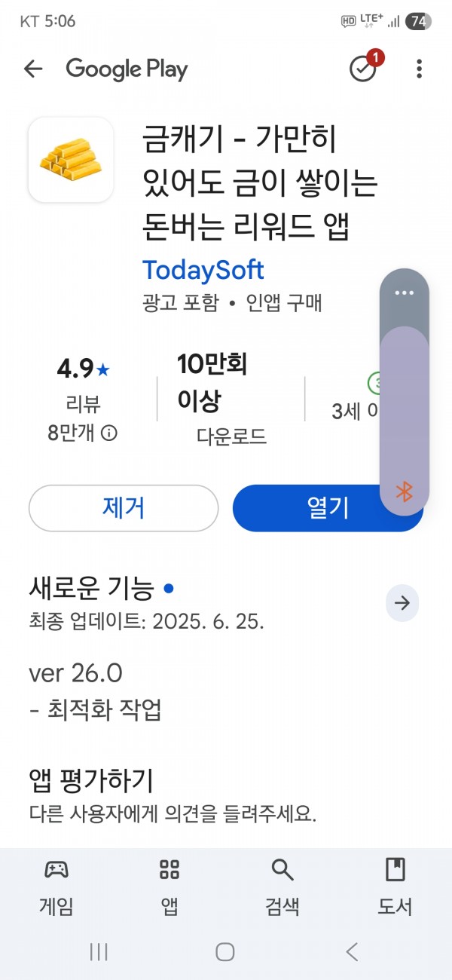452x980 pixels.
Task: Switch to the 앱 tab
Action: pyautogui.click(x=169, y=887)
